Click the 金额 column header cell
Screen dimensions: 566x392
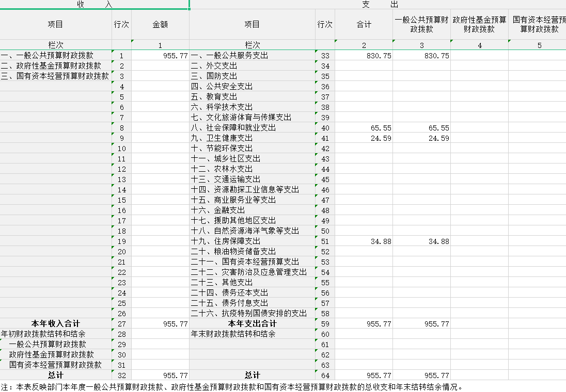tap(160, 24)
